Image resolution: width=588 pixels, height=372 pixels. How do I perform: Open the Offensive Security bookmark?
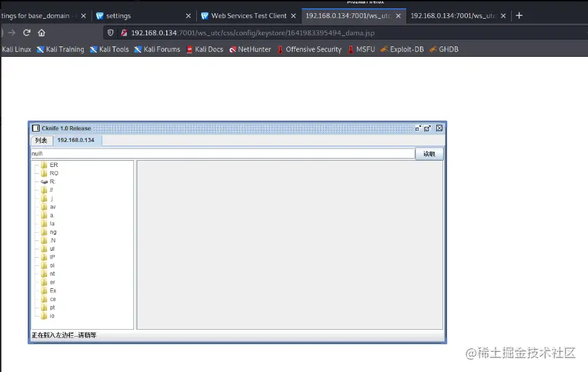(309, 49)
